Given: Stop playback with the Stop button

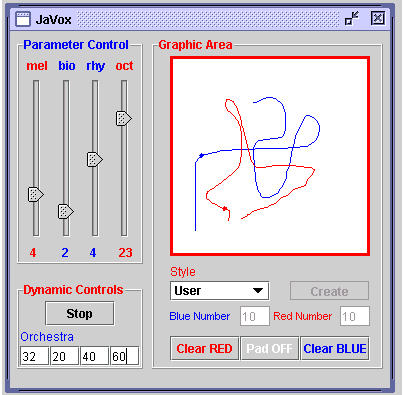Looking at the screenshot, I should (x=80, y=313).
